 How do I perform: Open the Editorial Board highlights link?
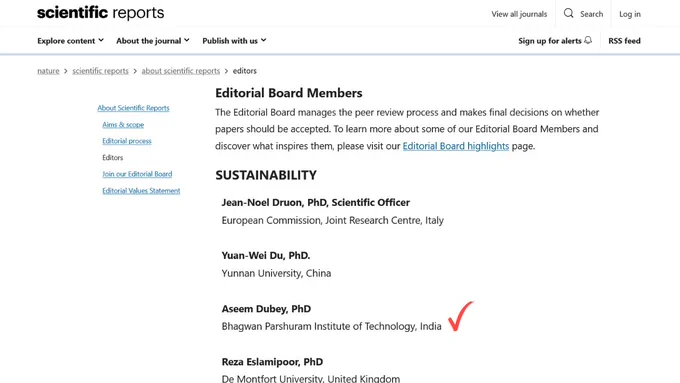[456, 146]
